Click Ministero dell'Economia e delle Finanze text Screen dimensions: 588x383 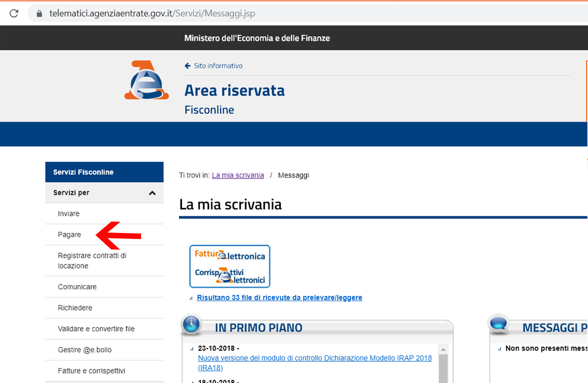click(x=257, y=39)
